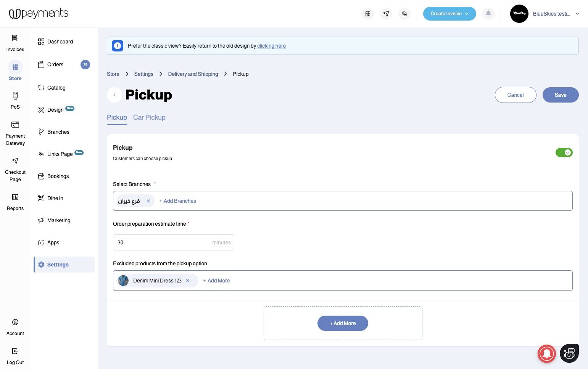
Task: Remove the فرع خيران branch chip
Action: coord(148,201)
